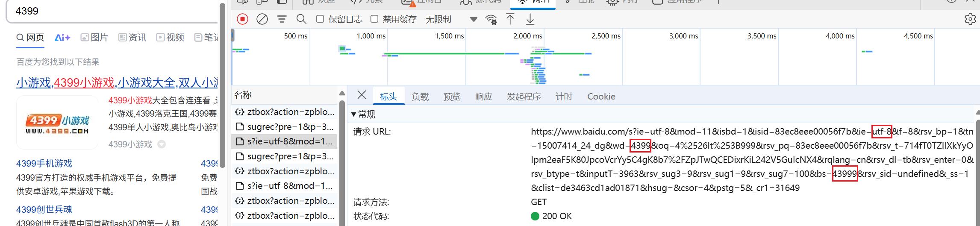Viewport: 980px width, 226px height.
Task: Click the 状态代码 label
Action: pyautogui.click(x=371, y=216)
